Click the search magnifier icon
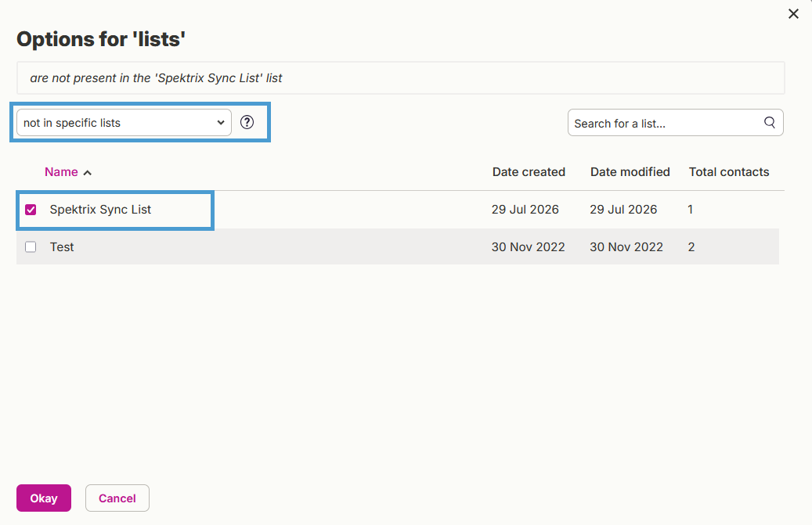The height and width of the screenshot is (525, 812). tap(770, 123)
